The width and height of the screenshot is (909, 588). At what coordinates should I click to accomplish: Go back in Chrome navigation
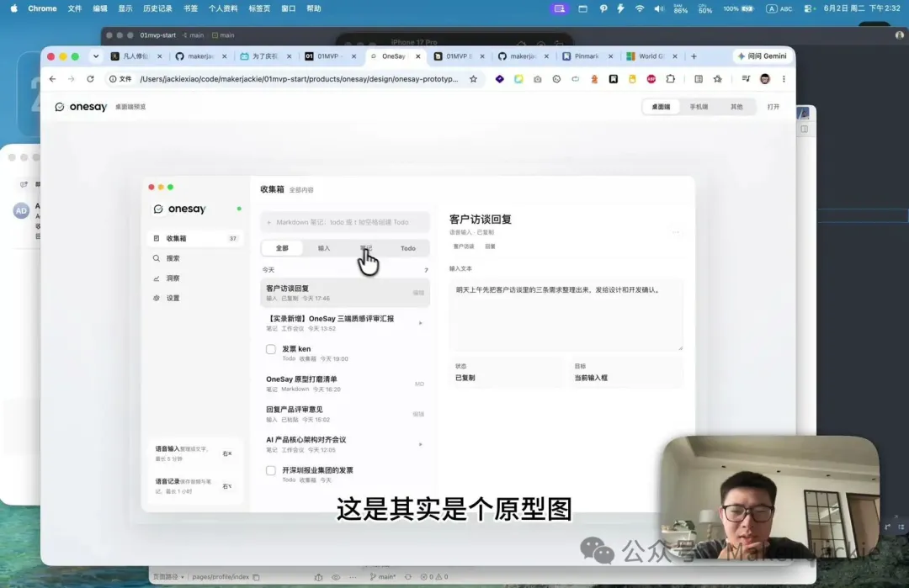point(53,79)
